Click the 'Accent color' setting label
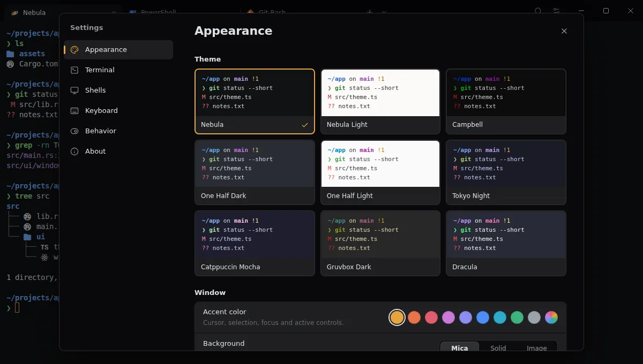The width and height of the screenshot is (643, 364). (225, 312)
